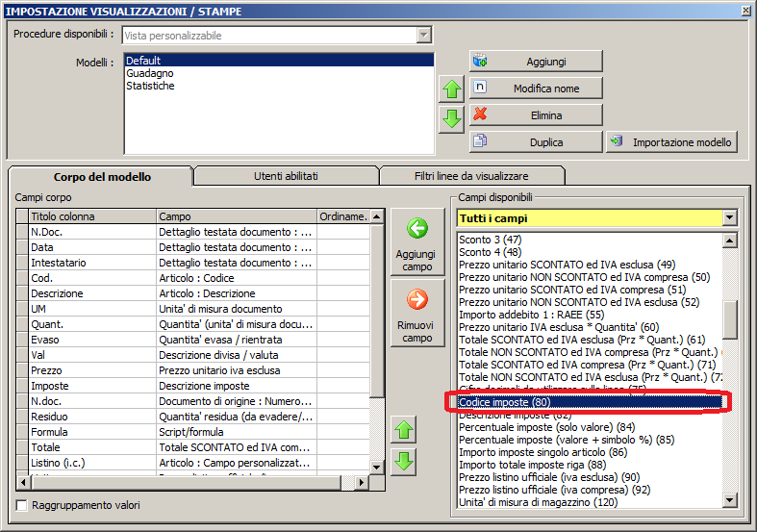
Task: Select the Data row in Campi corpo
Action: click(x=193, y=247)
